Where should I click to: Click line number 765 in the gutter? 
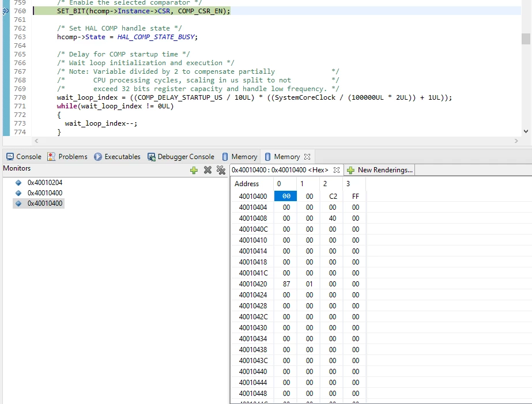point(20,54)
